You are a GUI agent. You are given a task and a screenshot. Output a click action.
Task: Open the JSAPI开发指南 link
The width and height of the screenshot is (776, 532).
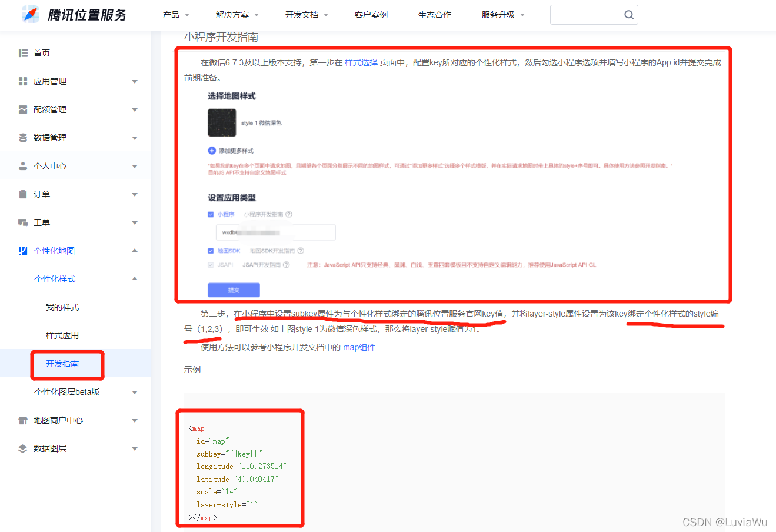[x=262, y=265]
